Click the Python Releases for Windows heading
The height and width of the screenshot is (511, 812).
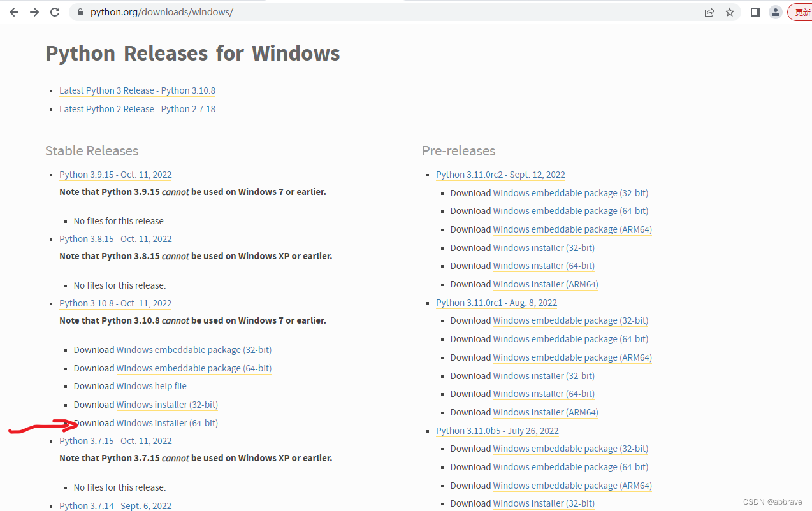click(x=192, y=53)
